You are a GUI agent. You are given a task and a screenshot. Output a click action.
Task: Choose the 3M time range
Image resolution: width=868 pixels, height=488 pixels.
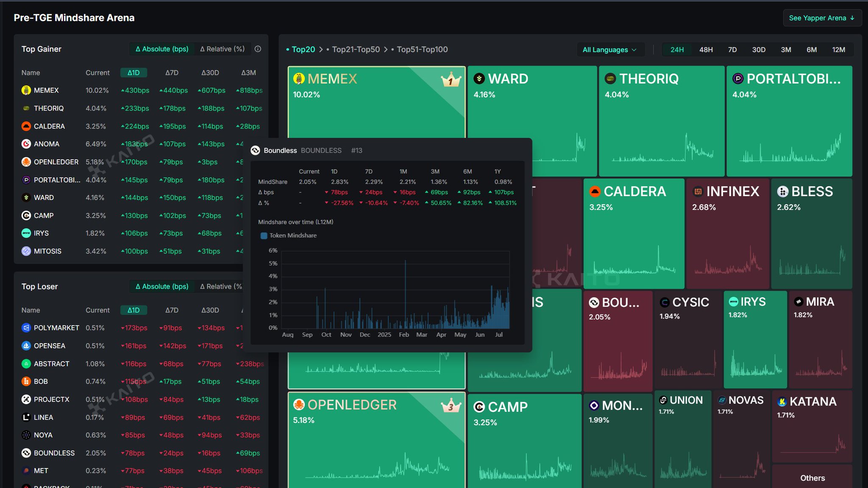[x=786, y=50]
